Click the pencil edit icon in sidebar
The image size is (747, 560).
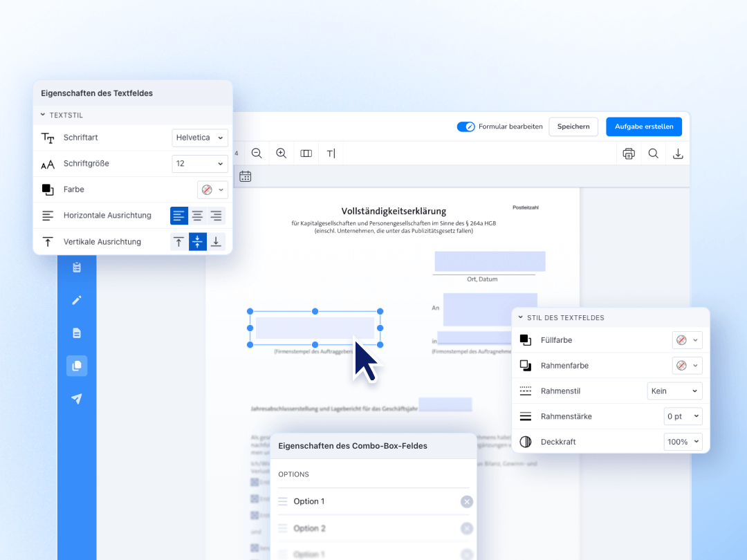pos(77,300)
